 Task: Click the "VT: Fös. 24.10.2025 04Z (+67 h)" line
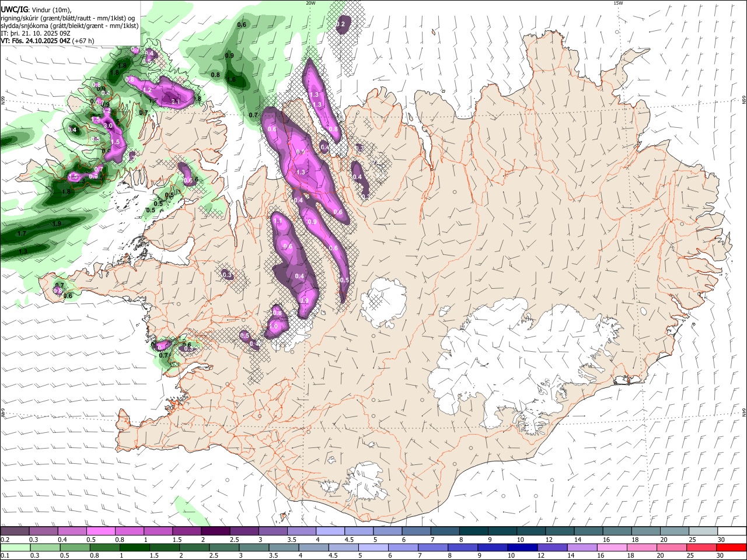coord(47,41)
